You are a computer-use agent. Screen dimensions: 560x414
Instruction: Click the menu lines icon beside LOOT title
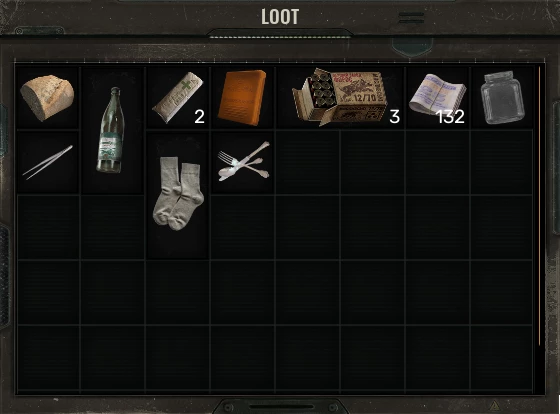[x=411, y=18]
